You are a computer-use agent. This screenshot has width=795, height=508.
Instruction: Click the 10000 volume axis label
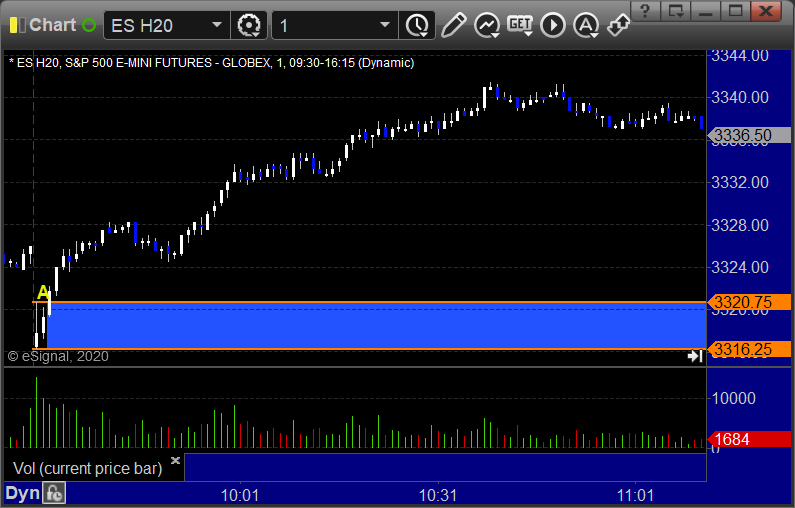click(x=734, y=398)
